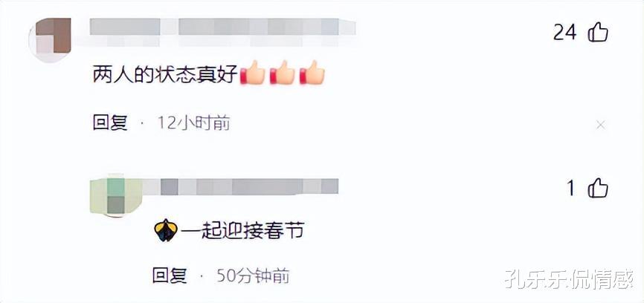Click 回复 under the "一起迎接春节" reply
This screenshot has width=644, height=303.
(170, 276)
